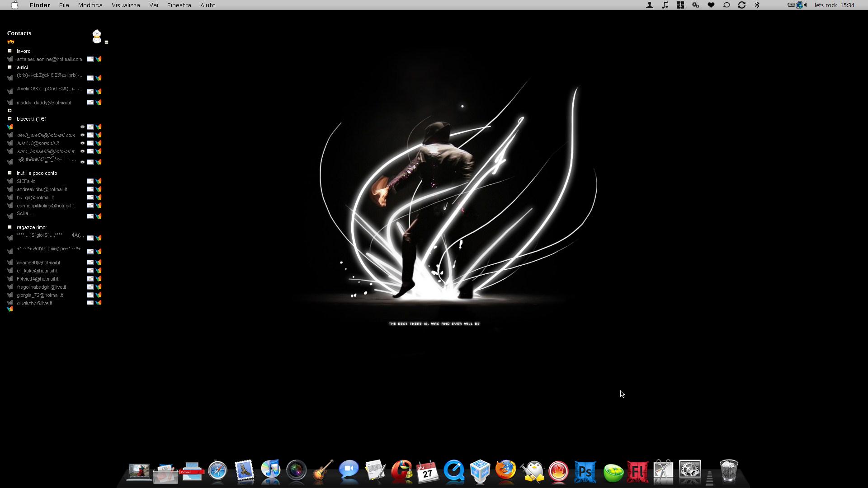Open the camera lens app in Dock
868x488 pixels.
point(297,471)
